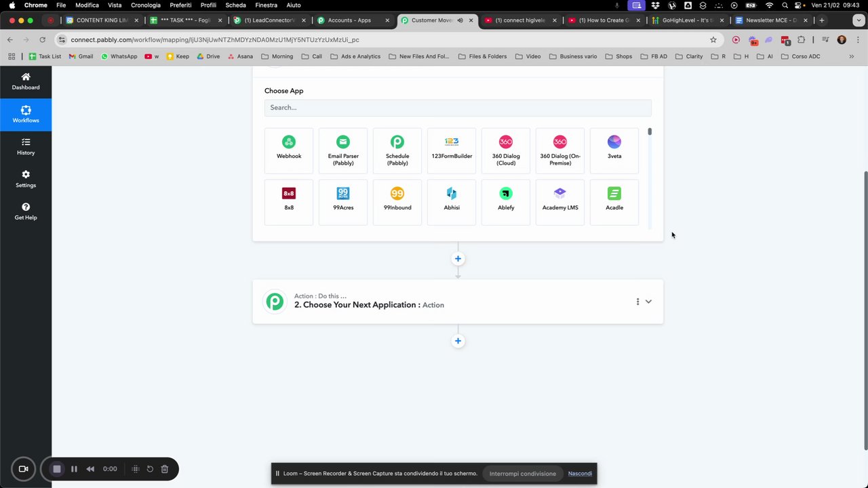The height and width of the screenshot is (488, 868).
Task: Expand the Choose Your Next Application step
Action: point(648,302)
